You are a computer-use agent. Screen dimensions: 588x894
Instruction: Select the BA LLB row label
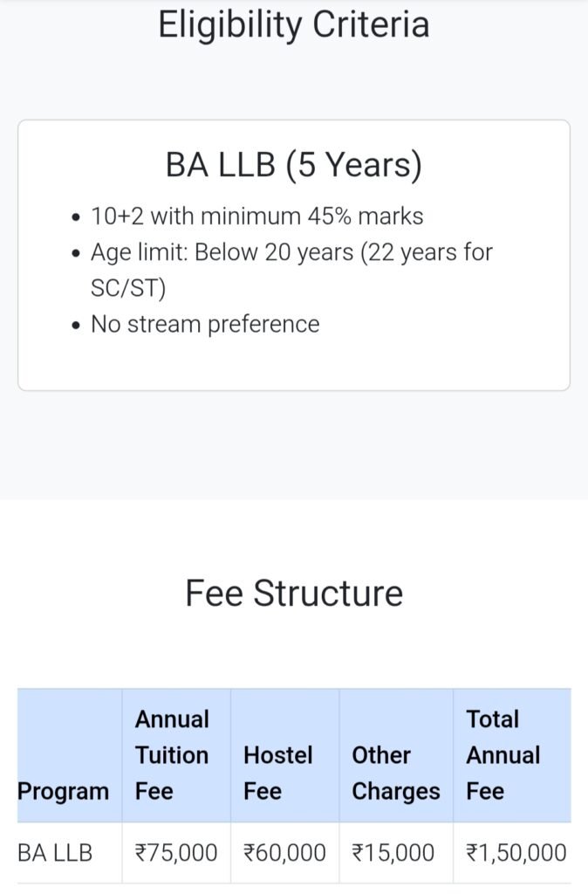tap(55, 853)
